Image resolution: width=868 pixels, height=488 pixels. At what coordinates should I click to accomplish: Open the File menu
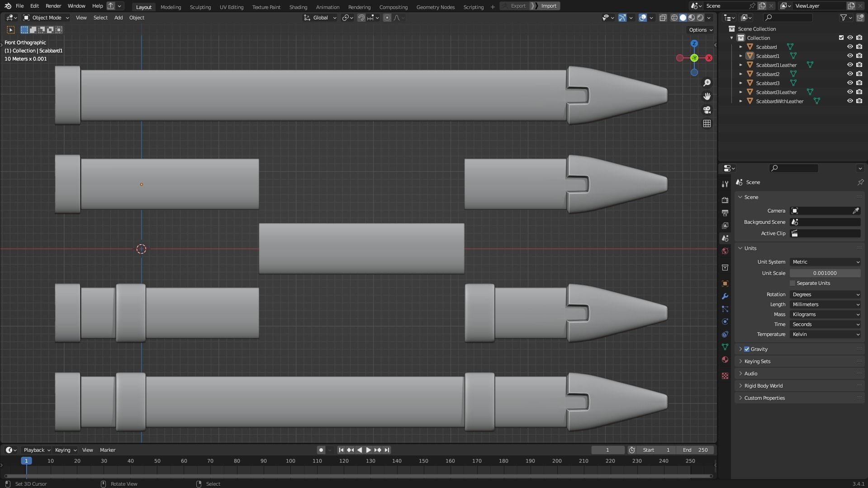19,6
